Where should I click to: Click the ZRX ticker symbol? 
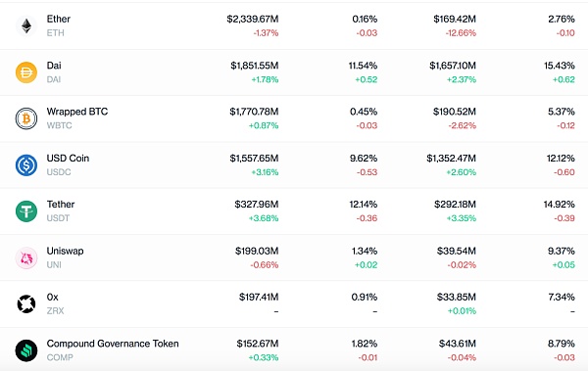pos(55,311)
